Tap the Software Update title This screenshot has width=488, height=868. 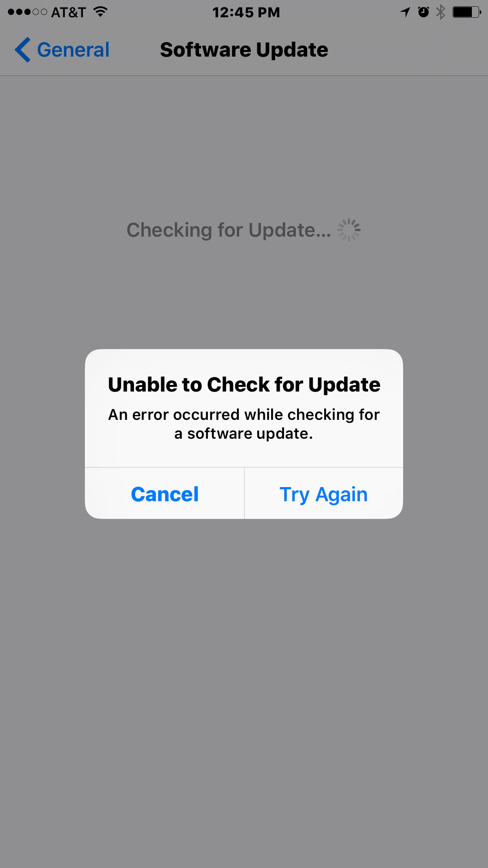[244, 50]
